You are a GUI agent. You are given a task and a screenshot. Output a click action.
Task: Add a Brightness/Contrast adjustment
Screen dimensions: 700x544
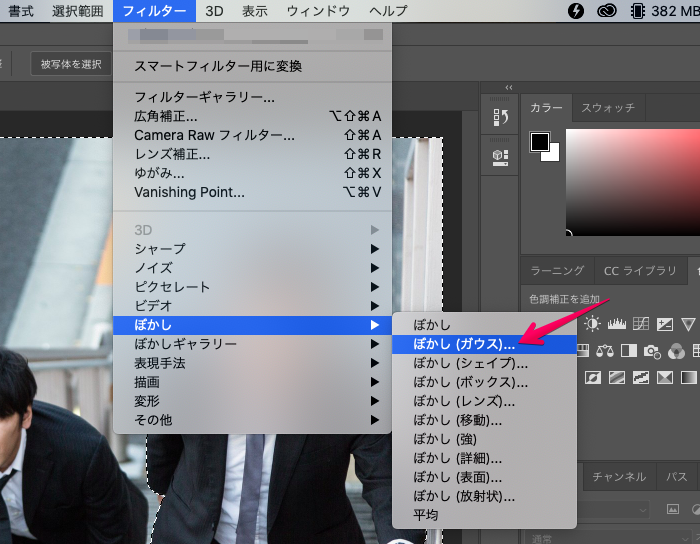[x=593, y=324]
